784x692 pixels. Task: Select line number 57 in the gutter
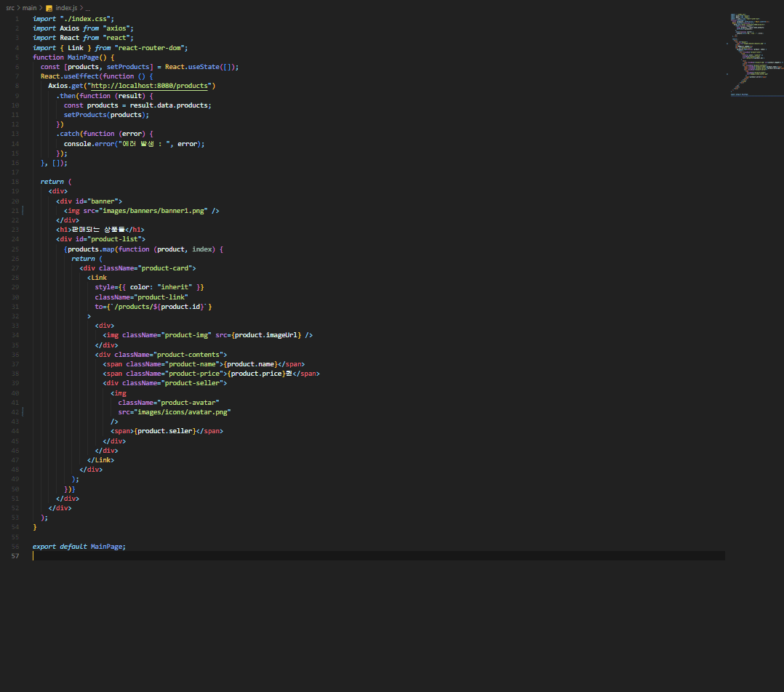[x=15, y=556]
